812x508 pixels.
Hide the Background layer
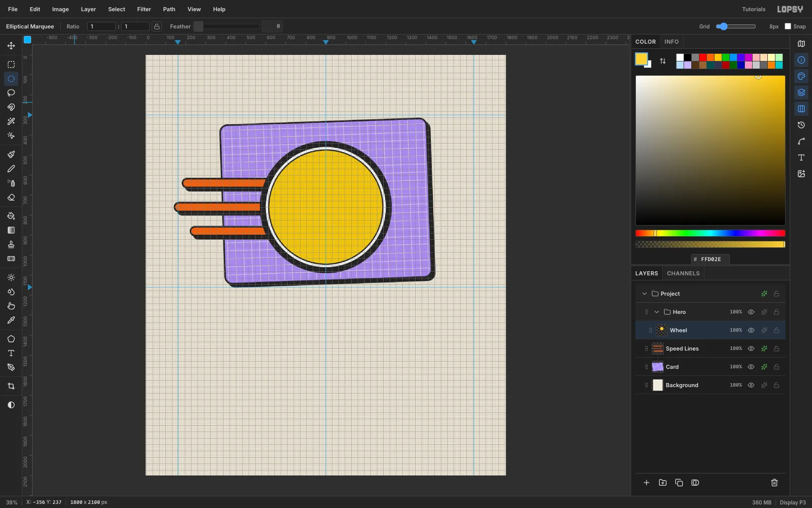click(x=751, y=385)
